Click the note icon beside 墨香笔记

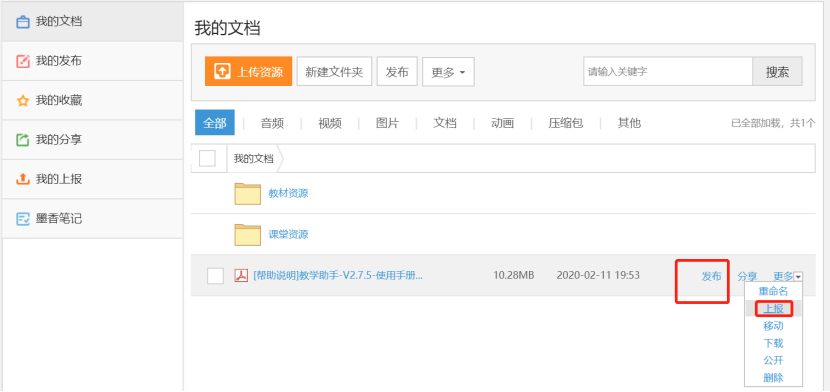click(x=23, y=219)
